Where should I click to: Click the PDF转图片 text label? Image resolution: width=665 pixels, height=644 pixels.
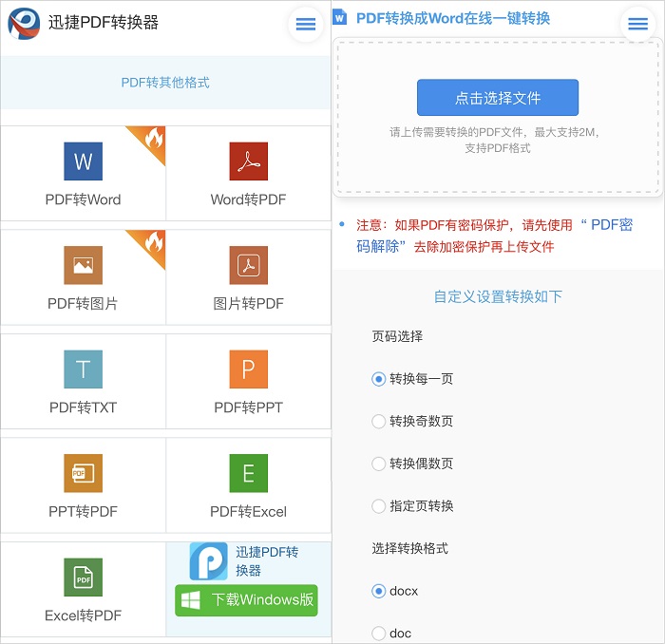coord(84,303)
